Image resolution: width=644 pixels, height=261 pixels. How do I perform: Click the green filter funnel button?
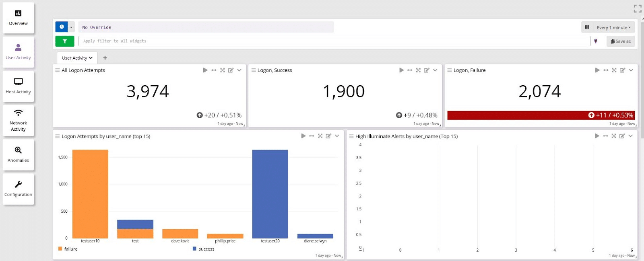point(64,41)
